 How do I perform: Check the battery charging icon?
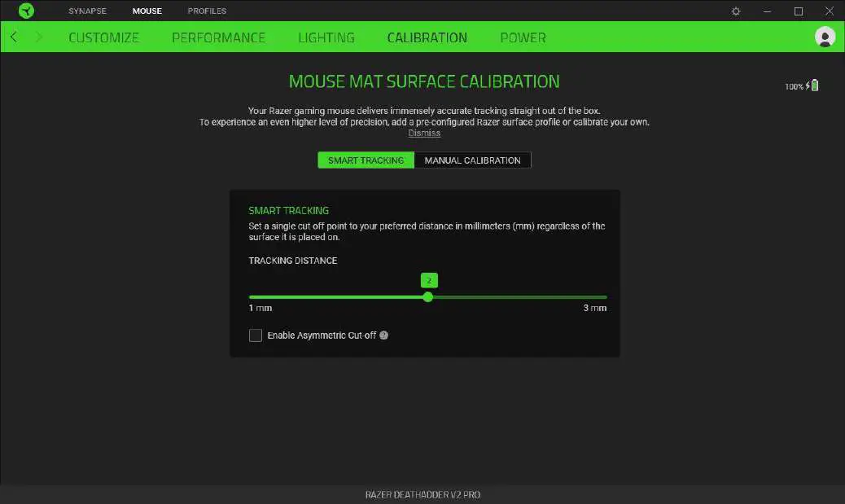(812, 85)
